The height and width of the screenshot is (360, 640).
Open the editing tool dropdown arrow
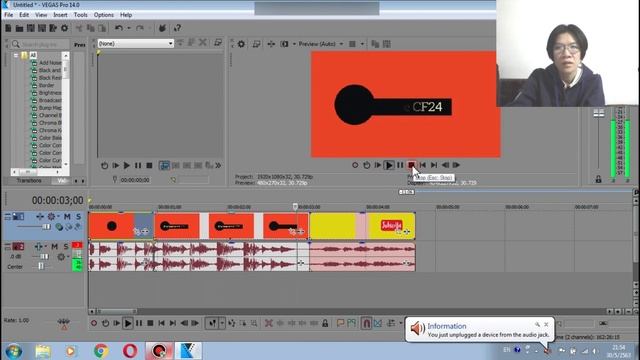[222, 323]
